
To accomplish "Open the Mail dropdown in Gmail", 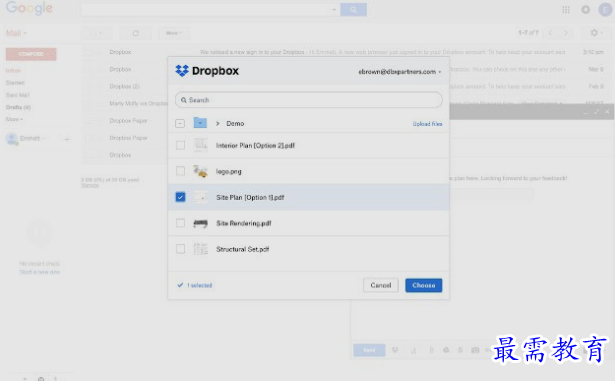I will tap(16, 33).
